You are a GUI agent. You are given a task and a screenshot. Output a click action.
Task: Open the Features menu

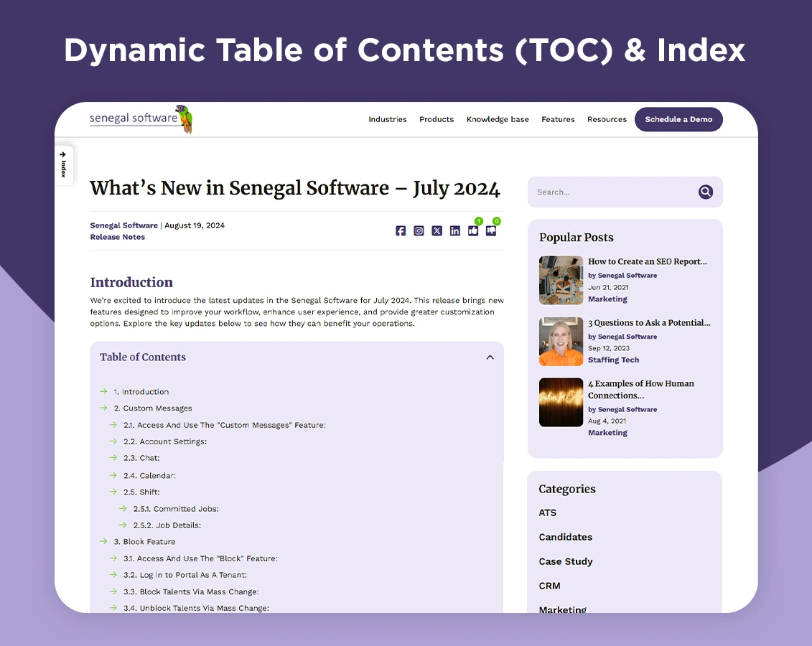pyautogui.click(x=558, y=120)
